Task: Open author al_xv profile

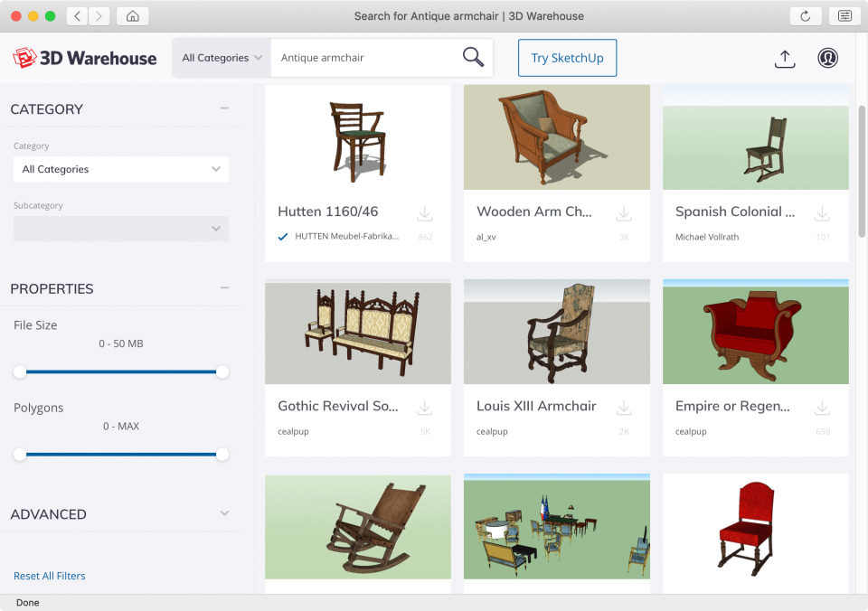Action: tap(486, 237)
